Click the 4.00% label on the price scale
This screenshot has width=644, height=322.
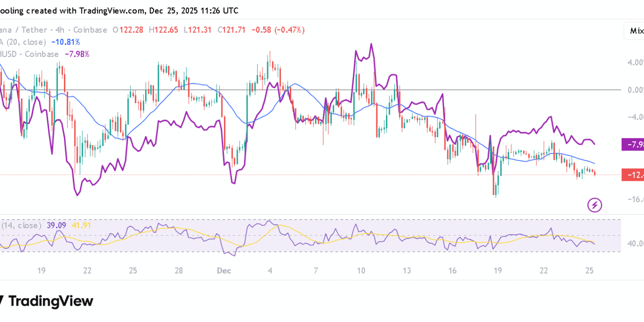pos(635,63)
